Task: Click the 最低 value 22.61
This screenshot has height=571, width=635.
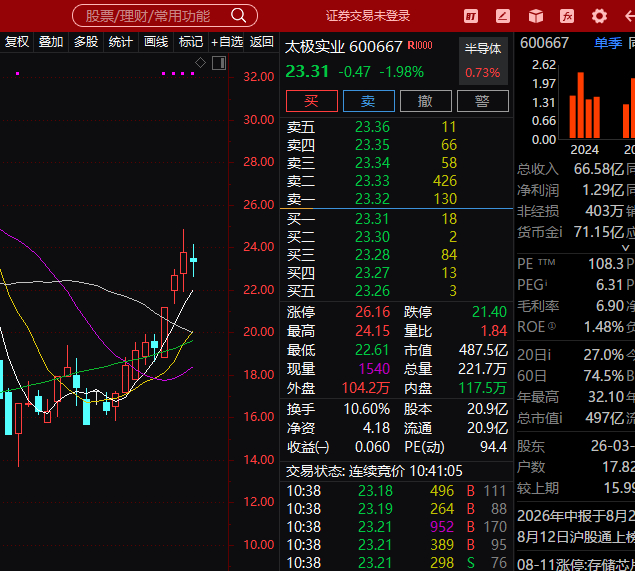Action: pos(373,350)
